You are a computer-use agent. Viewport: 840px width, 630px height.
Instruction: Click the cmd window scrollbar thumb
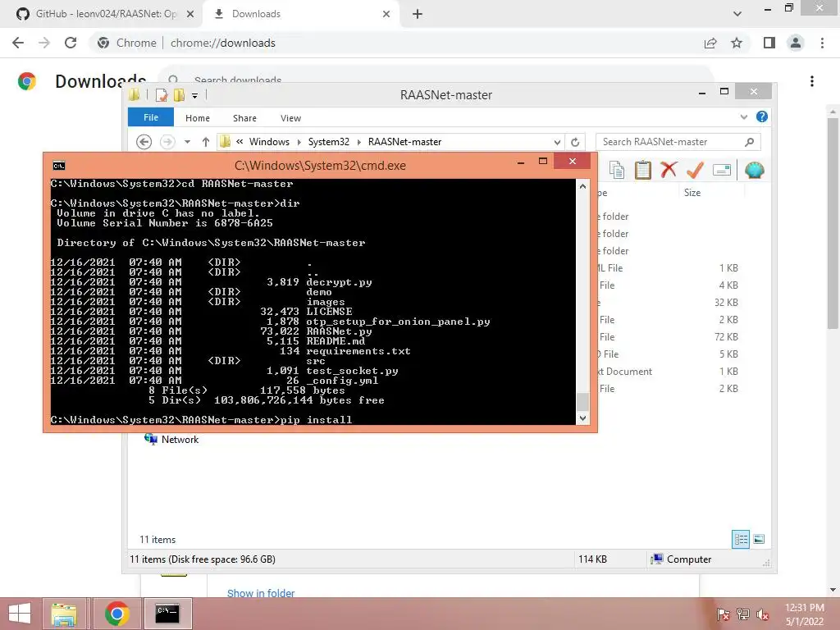(583, 402)
